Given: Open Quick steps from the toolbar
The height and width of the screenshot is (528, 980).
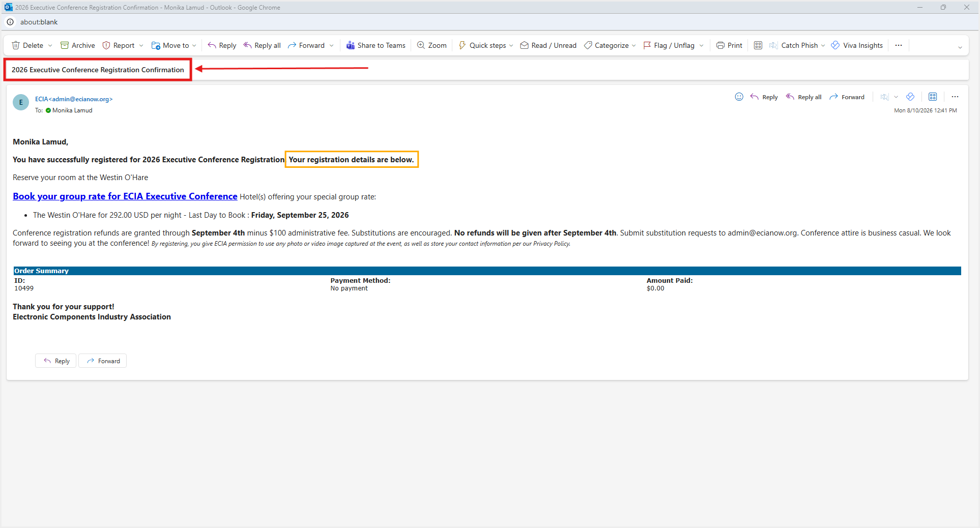Looking at the screenshot, I should (x=482, y=45).
